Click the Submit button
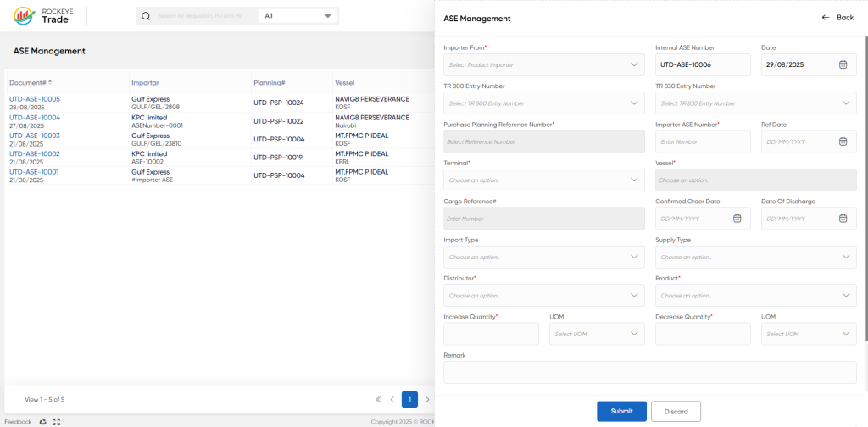 tap(621, 412)
